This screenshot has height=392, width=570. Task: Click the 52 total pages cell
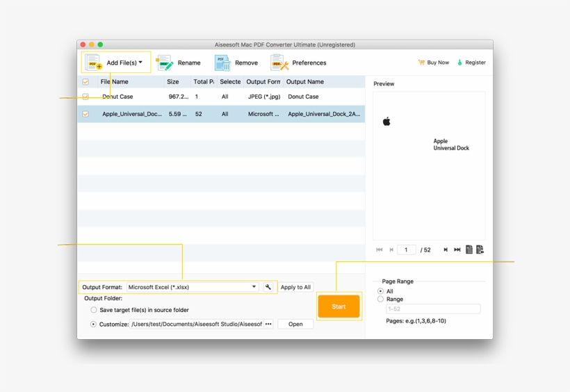point(199,114)
